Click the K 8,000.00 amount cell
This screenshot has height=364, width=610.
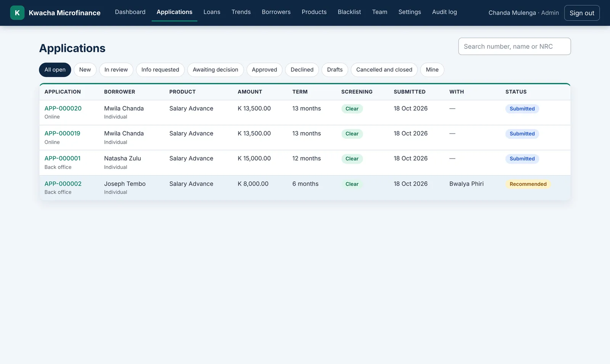(x=253, y=184)
